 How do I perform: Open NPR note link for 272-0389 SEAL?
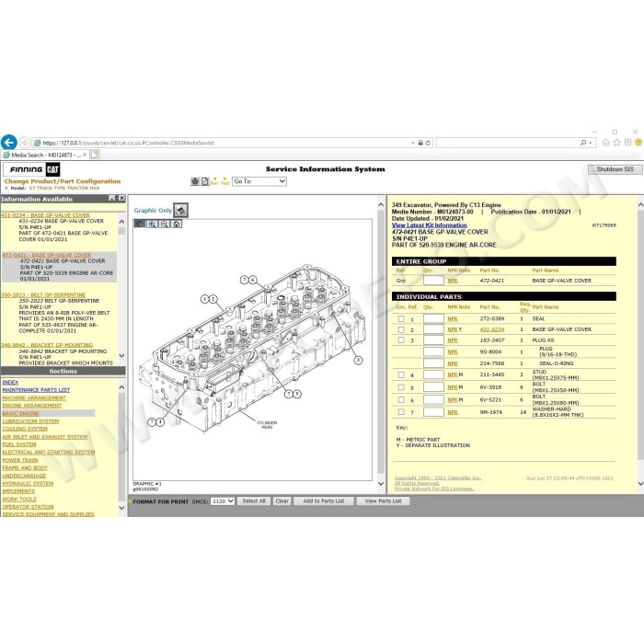[453, 318]
